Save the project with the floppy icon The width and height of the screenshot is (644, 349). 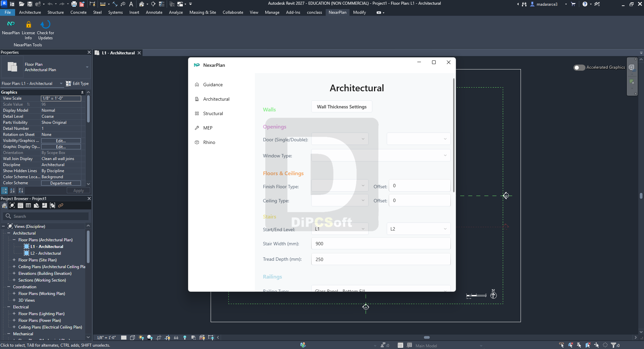click(30, 4)
